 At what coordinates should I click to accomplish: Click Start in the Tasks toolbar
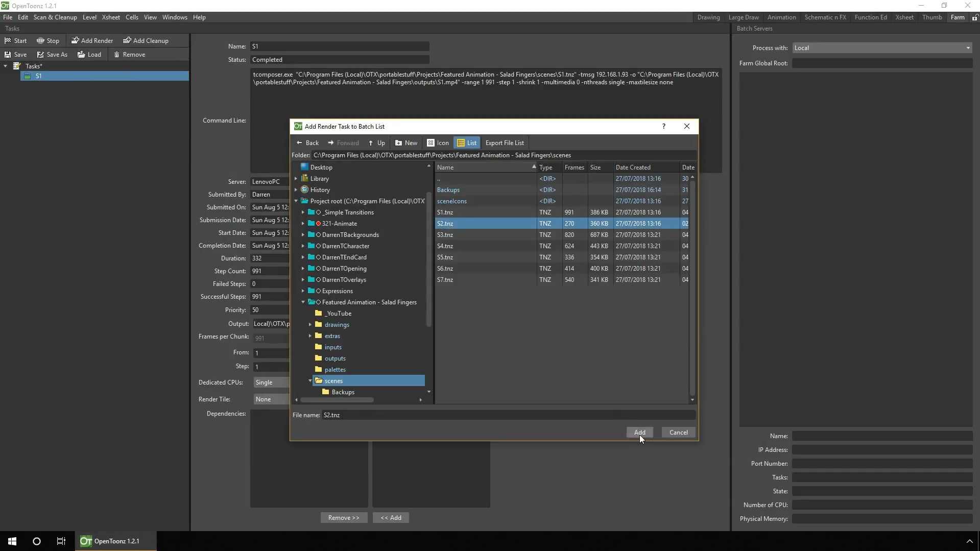(x=15, y=41)
